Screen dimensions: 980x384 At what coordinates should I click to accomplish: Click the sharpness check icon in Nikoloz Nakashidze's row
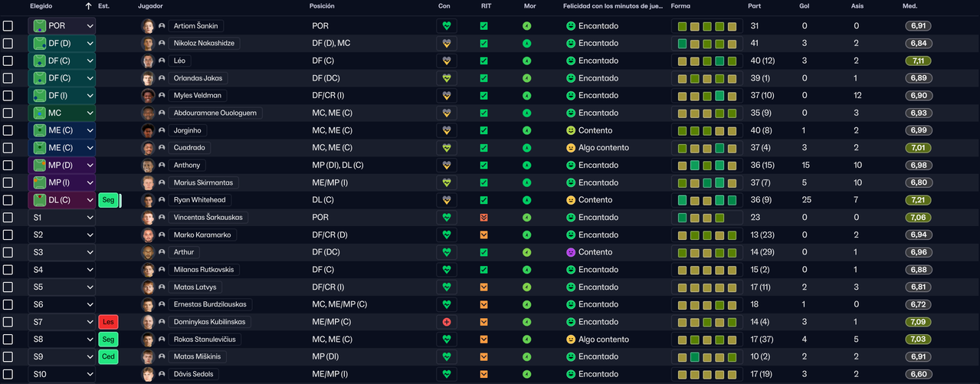483,43
